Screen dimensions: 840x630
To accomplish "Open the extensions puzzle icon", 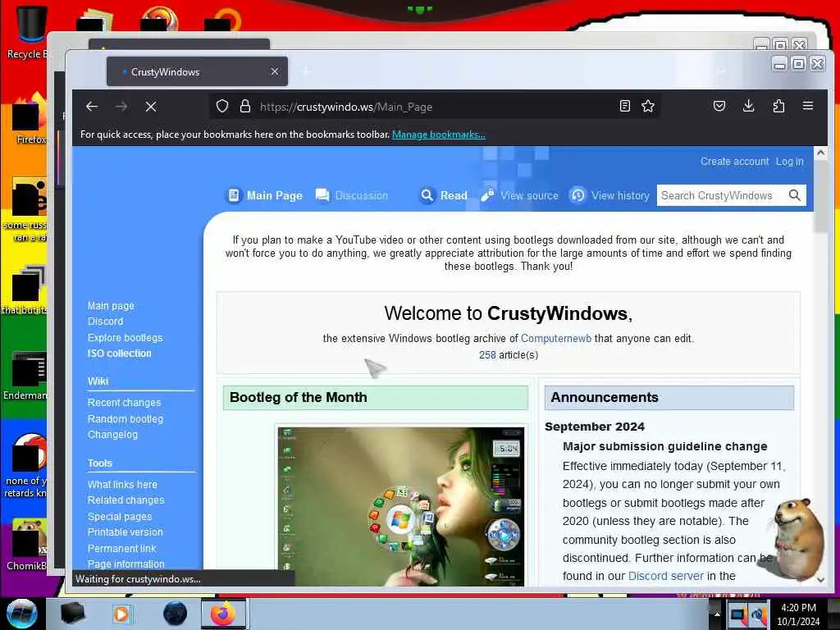I will point(778,106).
